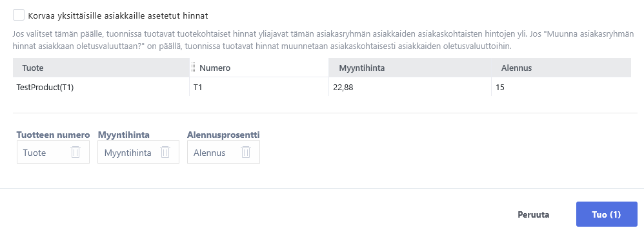Click the Alennusprosentti label
Image resolution: width=644 pixels, height=237 pixels.
click(223, 135)
